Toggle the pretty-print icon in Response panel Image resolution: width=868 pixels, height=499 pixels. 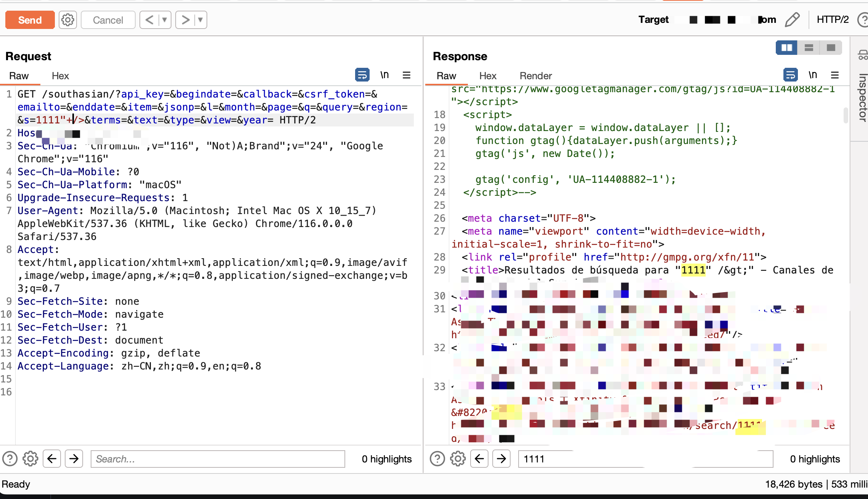click(791, 75)
